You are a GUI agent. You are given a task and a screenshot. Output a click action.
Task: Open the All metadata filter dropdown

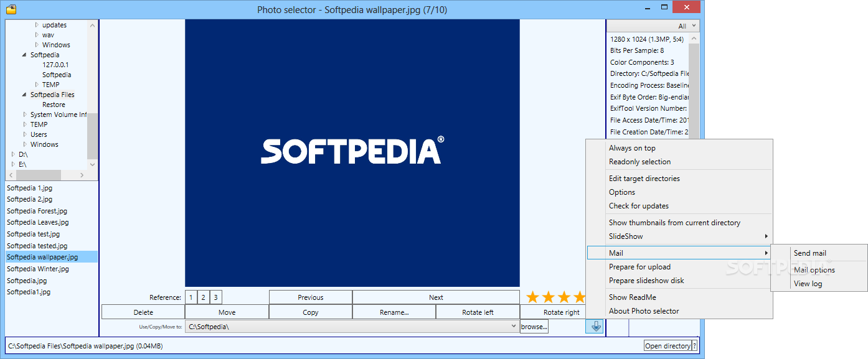tap(653, 26)
